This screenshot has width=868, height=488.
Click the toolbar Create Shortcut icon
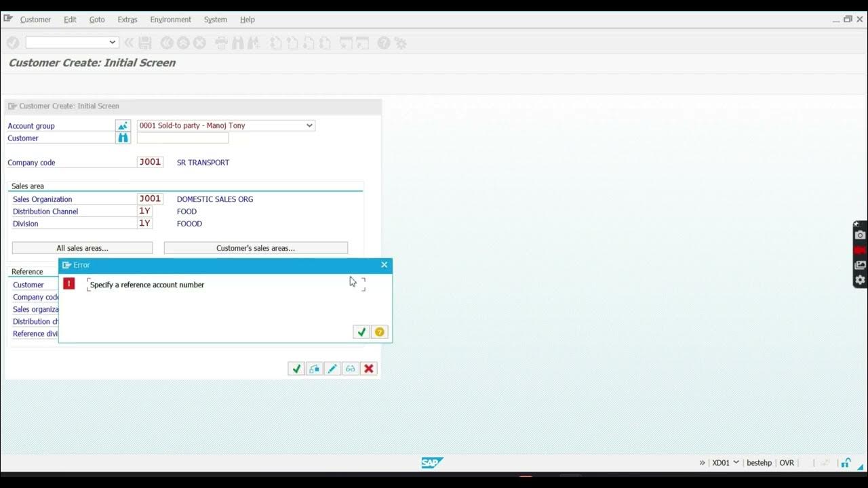(x=362, y=43)
